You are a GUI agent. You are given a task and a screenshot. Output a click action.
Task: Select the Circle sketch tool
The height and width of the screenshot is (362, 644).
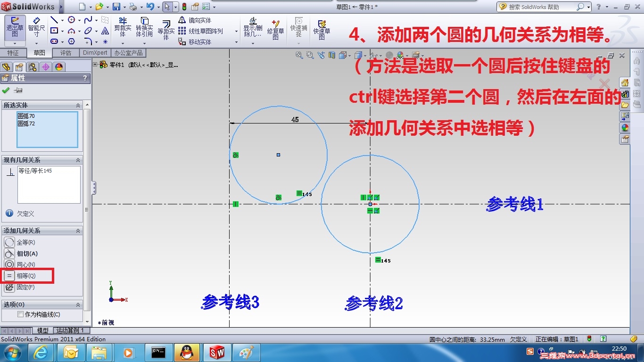(72, 20)
